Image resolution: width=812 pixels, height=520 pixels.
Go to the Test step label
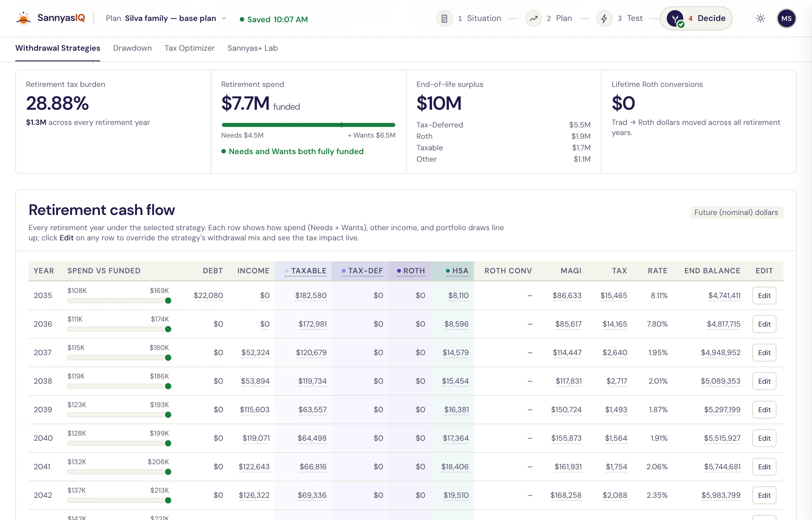coord(634,18)
